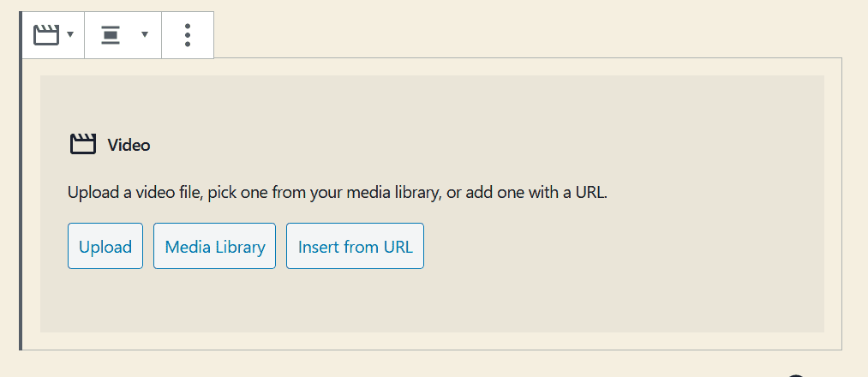Click the bold Video heading label
This screenshot has width=868, height=377.
pos(129,145)
